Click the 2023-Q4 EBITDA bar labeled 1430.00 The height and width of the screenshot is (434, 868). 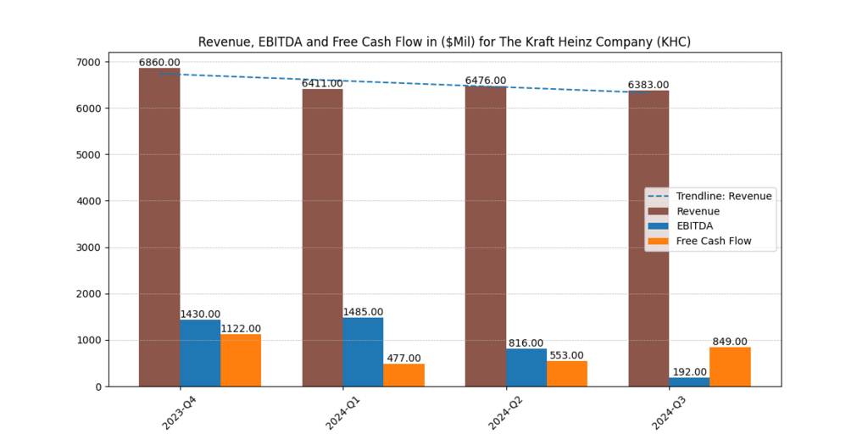(x=200, y=353)
